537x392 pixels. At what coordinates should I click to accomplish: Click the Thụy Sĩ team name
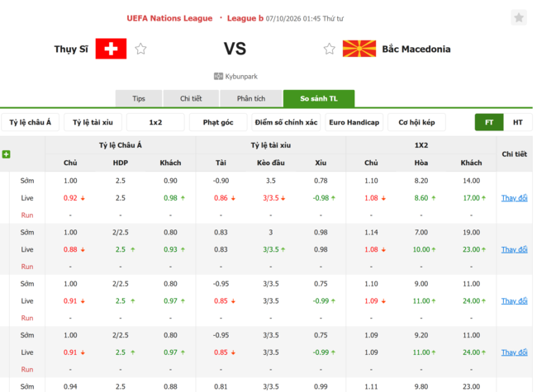pos(71,50)
